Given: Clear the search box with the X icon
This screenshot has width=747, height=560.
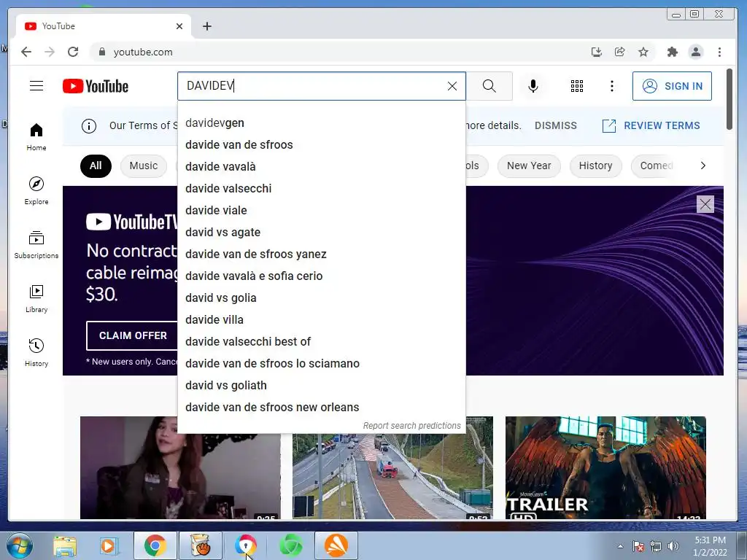Looking at the screenshot, I should click(x=452, y=86).
